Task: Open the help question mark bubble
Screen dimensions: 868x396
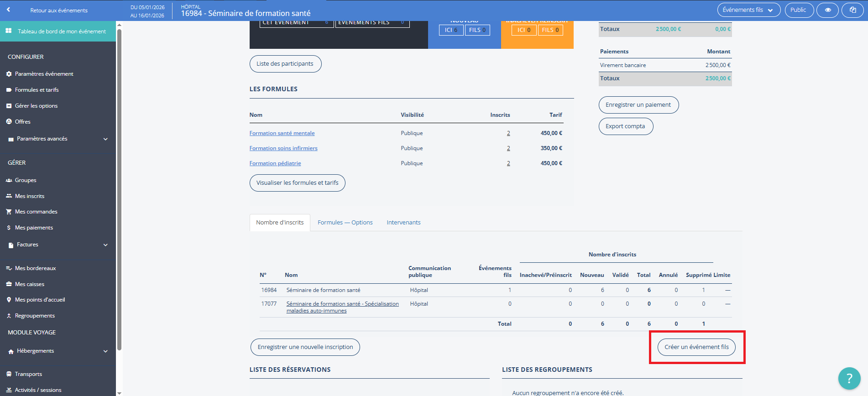Action: pos(849,378)
